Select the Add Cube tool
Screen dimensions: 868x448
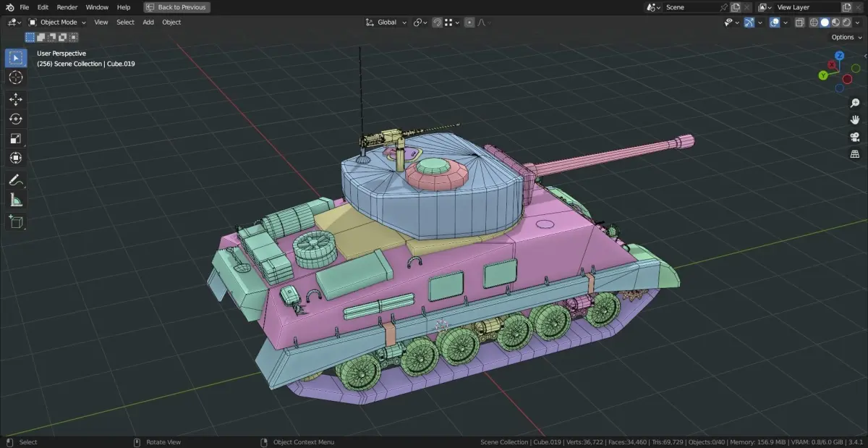(x=16, y=221)
